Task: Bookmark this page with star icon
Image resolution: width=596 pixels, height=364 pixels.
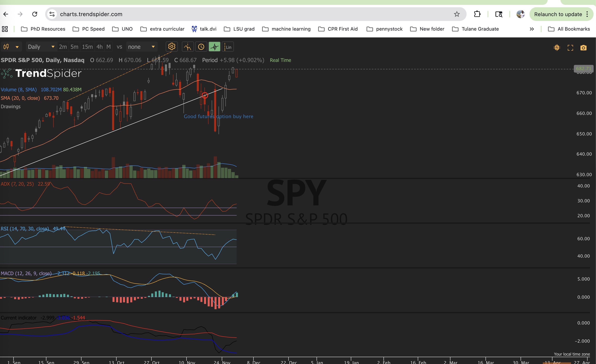Action: tap(456, 14)
